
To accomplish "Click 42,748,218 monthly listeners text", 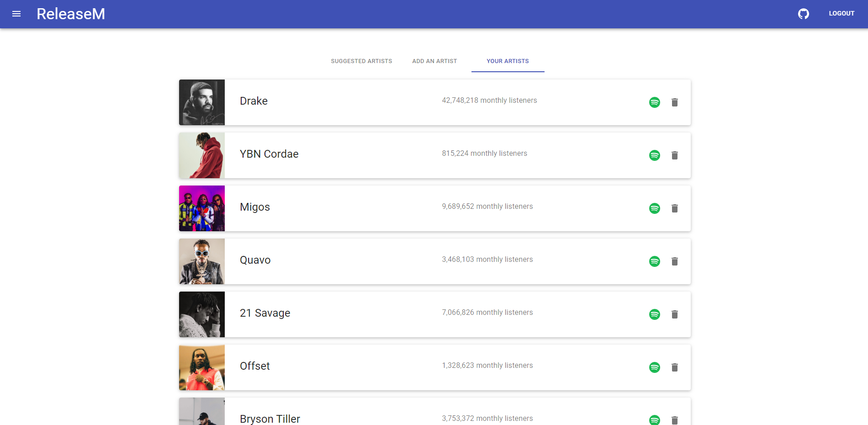I will [489, 101].
